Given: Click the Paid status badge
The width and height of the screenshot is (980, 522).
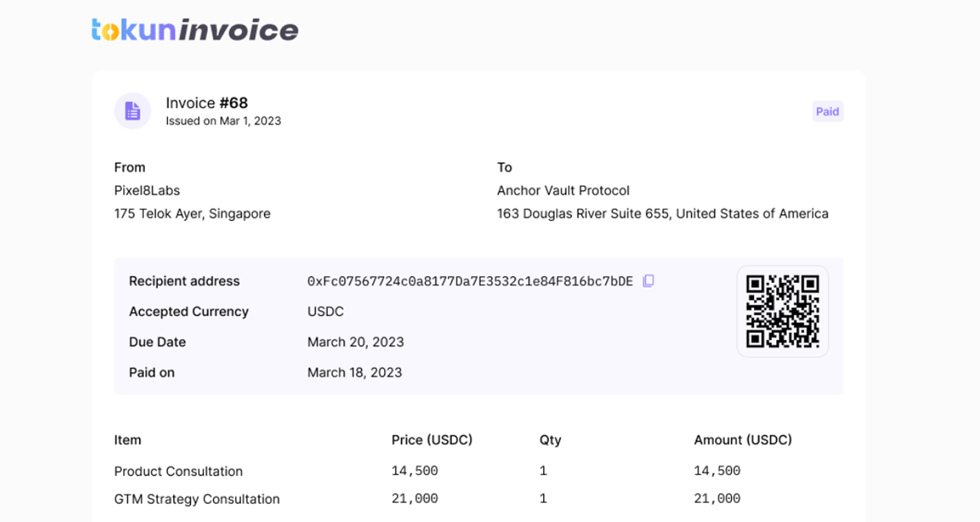Looking at the screenshot, I should pos(827,112).
